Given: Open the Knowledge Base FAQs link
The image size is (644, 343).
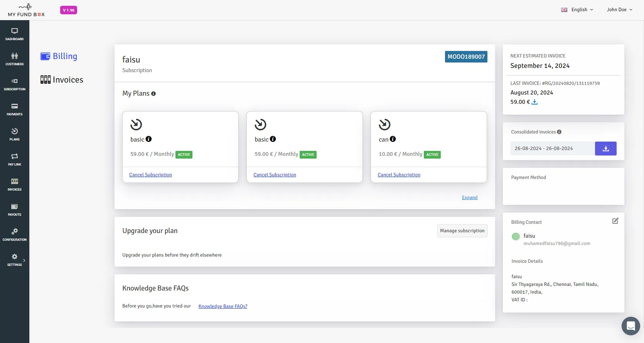Looking at the screenshot, I should [x=223, y=306].
